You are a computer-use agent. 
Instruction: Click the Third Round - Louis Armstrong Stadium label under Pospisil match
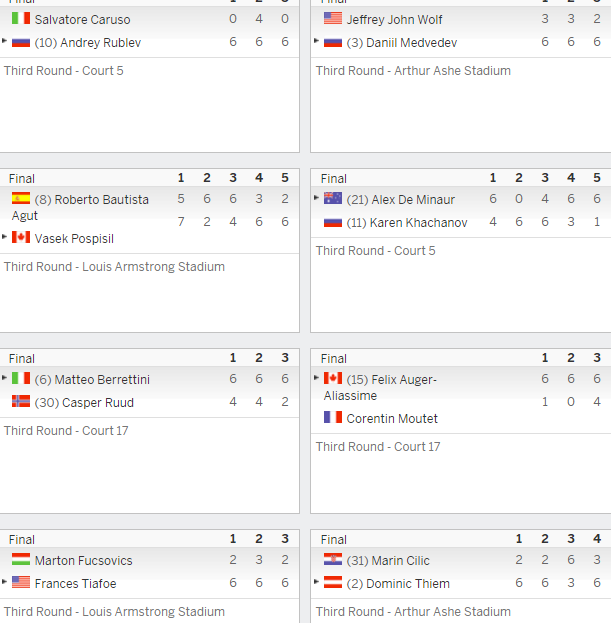(114, 267)
